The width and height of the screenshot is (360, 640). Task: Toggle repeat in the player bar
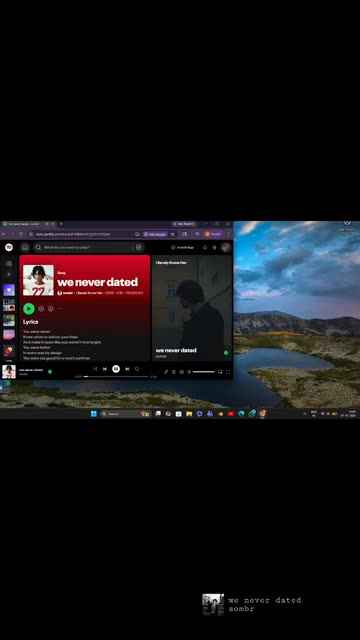tap(137, 369)
